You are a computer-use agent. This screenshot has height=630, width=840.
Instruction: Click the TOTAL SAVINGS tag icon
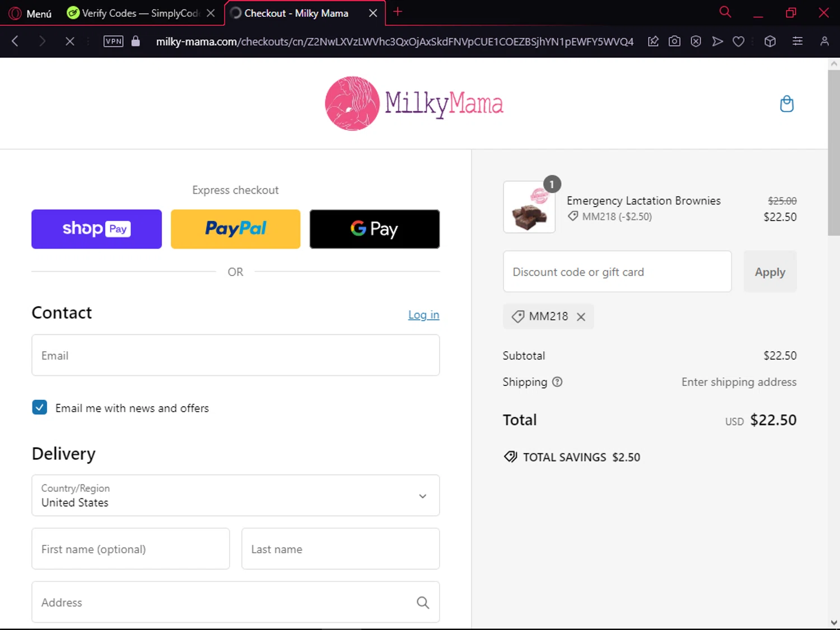pos(510,456)
